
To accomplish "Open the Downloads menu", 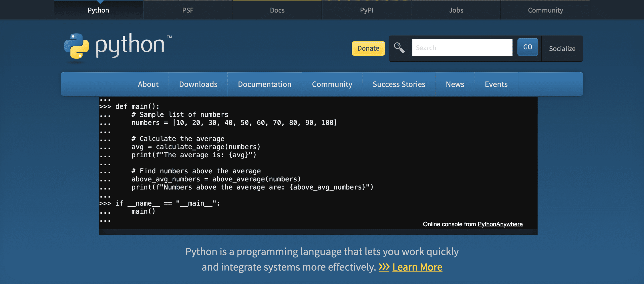I will [x=198, y=84].
